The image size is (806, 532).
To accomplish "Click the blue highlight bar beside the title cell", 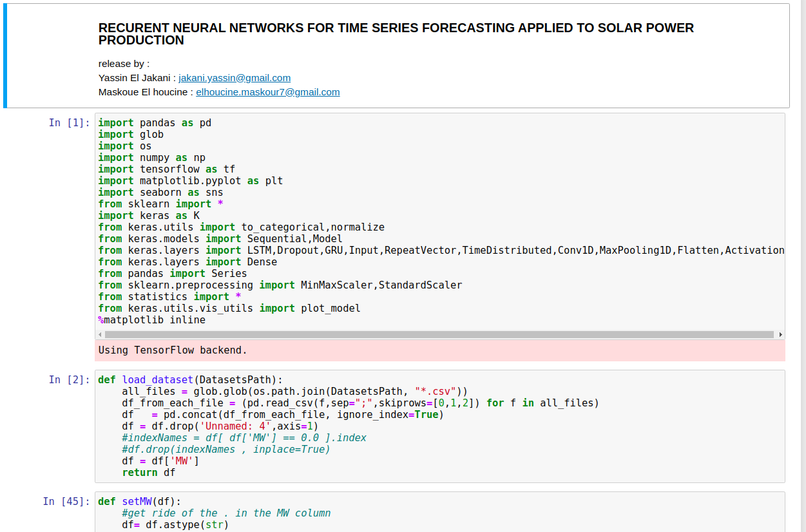I will pos(5,55).
